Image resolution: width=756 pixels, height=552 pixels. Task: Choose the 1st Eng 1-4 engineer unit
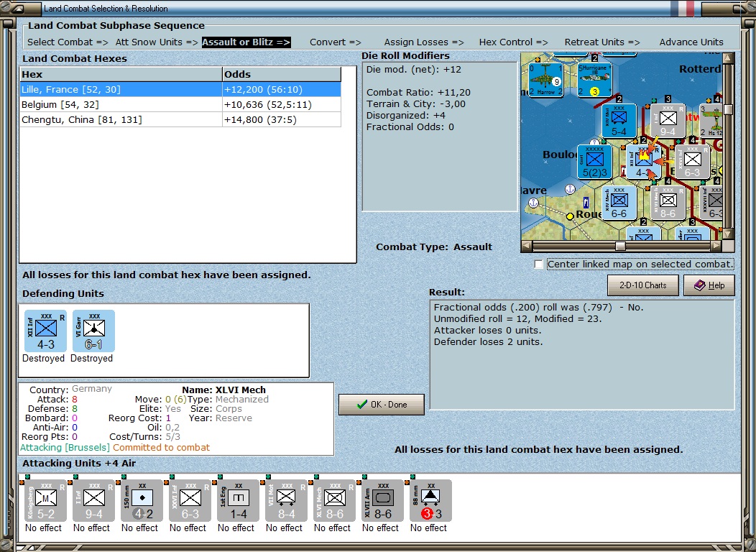(x=238, y=500)
